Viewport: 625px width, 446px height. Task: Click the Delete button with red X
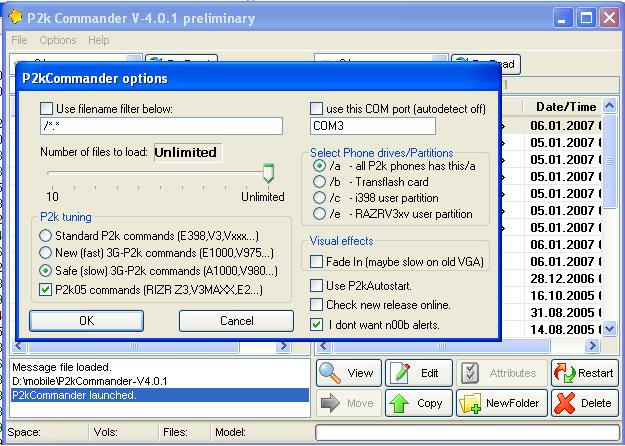pyautogui.click(x=585, y=403)
